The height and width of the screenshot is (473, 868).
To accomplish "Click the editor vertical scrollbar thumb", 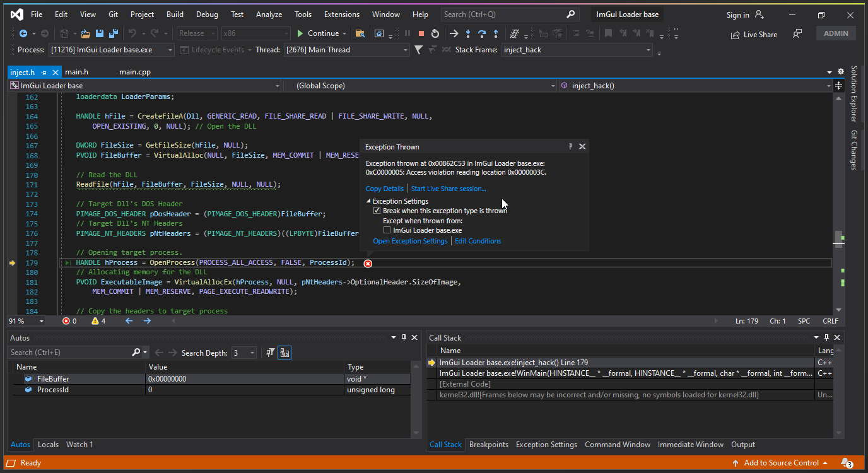I will pos(838,238).
